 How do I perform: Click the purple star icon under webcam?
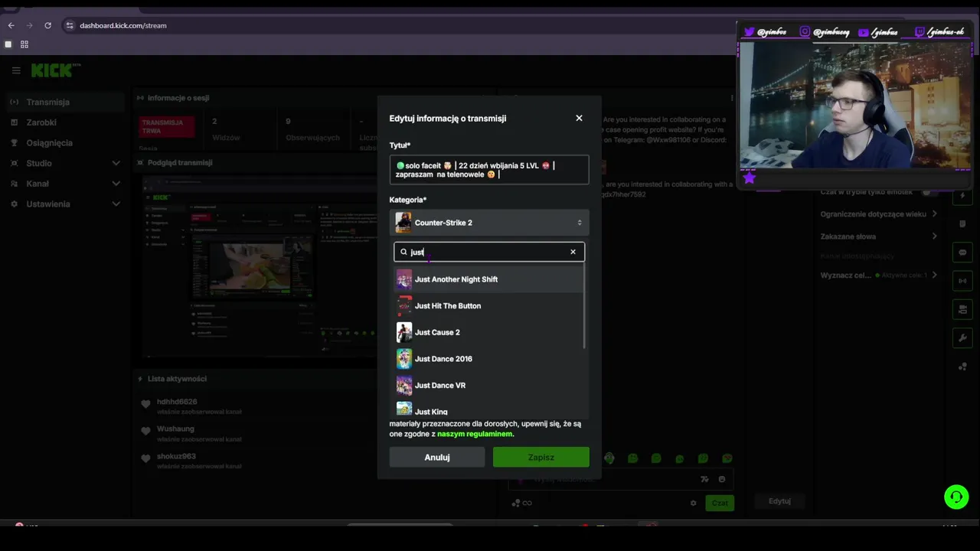pos(750,178)
